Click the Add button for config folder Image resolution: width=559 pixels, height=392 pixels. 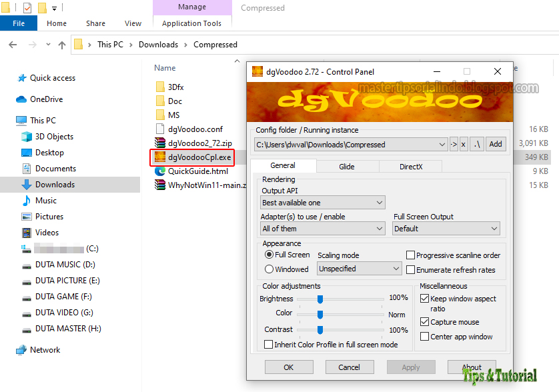(x=496, y=144)
